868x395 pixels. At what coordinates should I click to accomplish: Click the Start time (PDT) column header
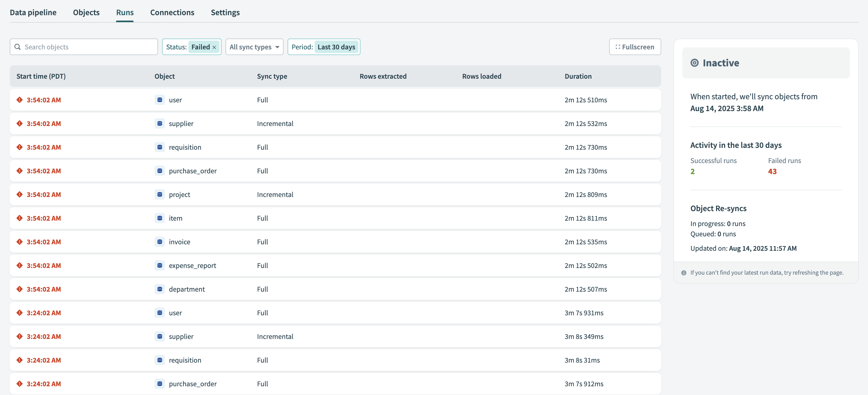click(41, 76)
